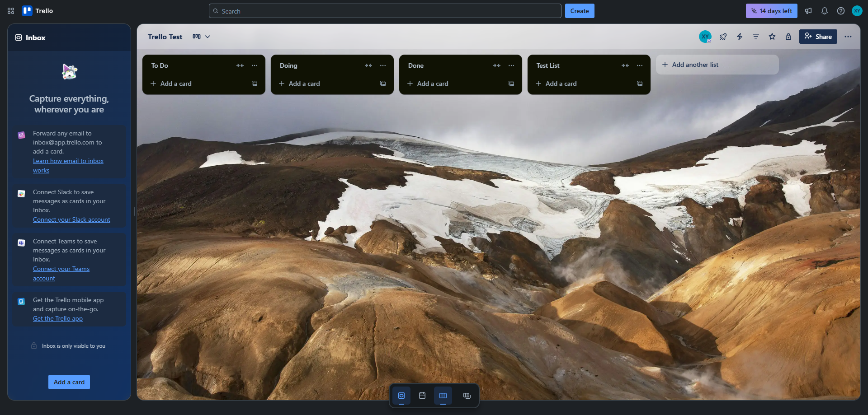Click the Doing list title
868x415 pixels.
click(x=288, y=65)
